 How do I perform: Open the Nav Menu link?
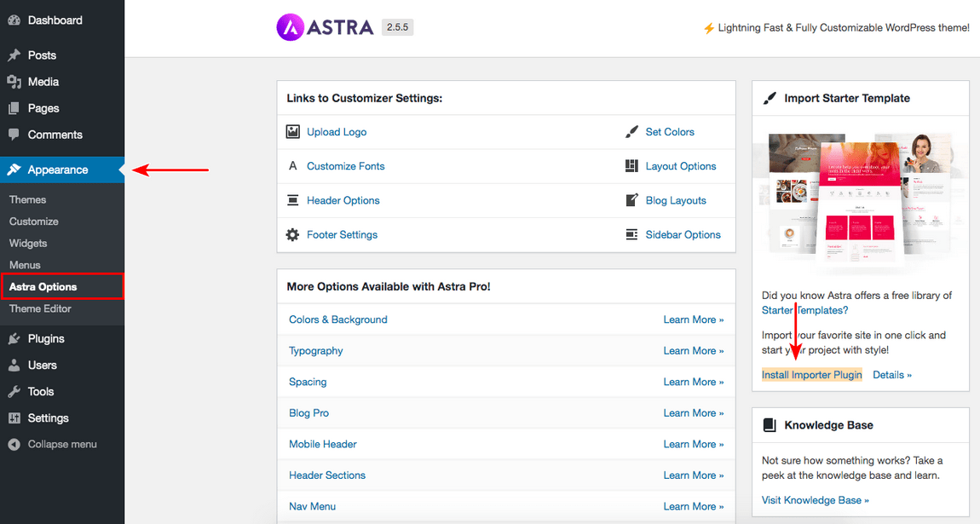coord(312,506)
